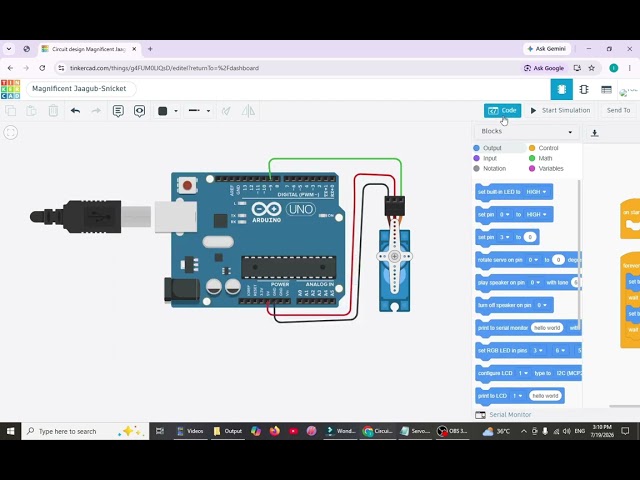Open the wire type dropdown arrow
Screen dimensions: 640x480
208,111
